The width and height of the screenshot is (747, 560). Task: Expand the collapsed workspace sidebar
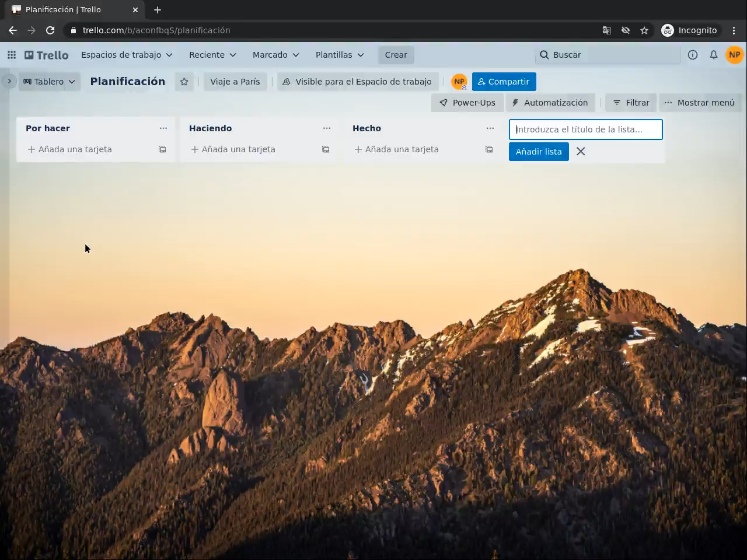[x=9, y=81]
